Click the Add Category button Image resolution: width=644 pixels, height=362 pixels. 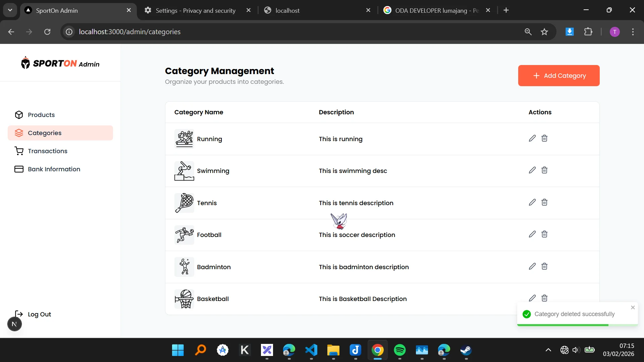(559, 76)
